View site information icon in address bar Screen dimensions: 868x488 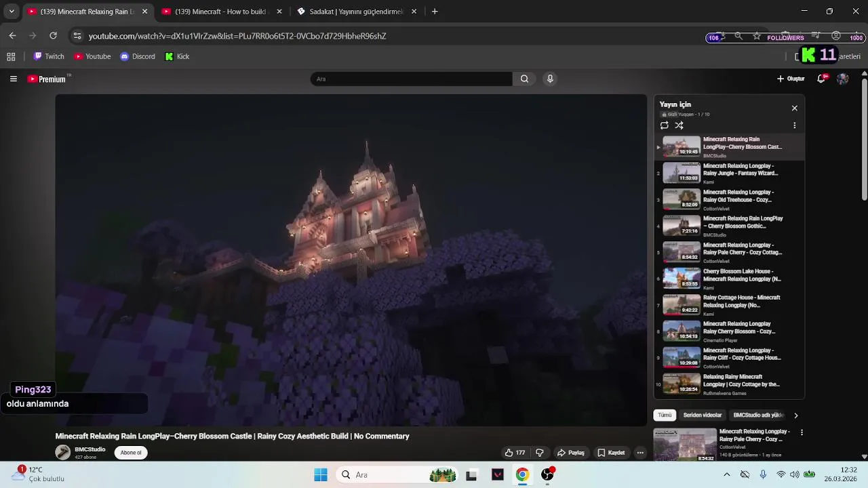(77, 36)
